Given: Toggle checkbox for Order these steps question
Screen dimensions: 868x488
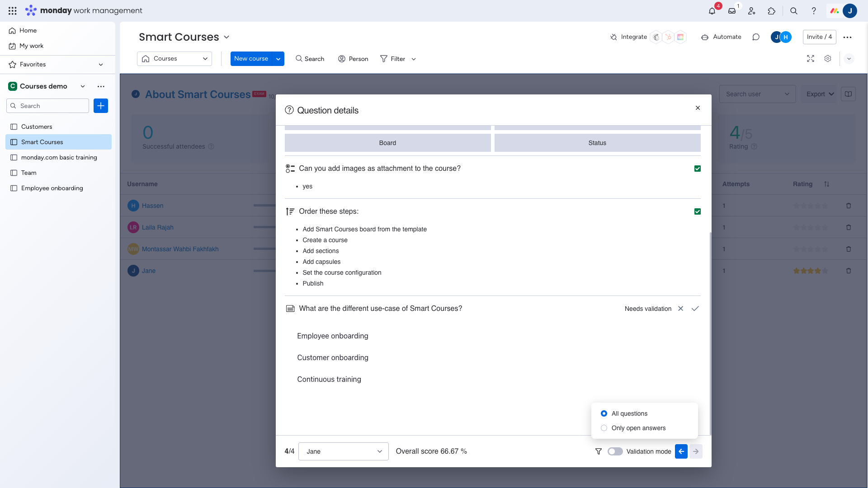Looking at the screenshot, I should point(698,211).
